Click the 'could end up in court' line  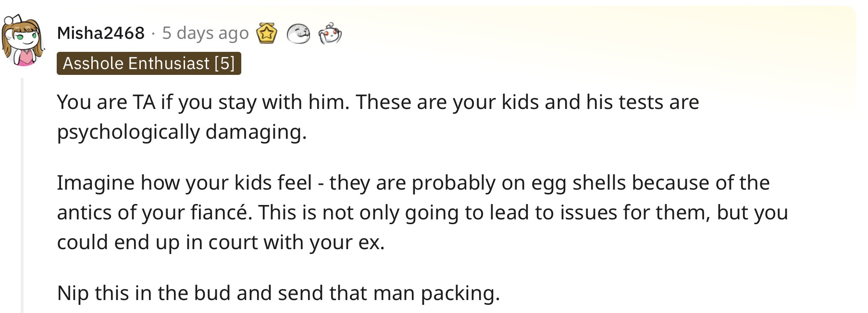[221, 242]
